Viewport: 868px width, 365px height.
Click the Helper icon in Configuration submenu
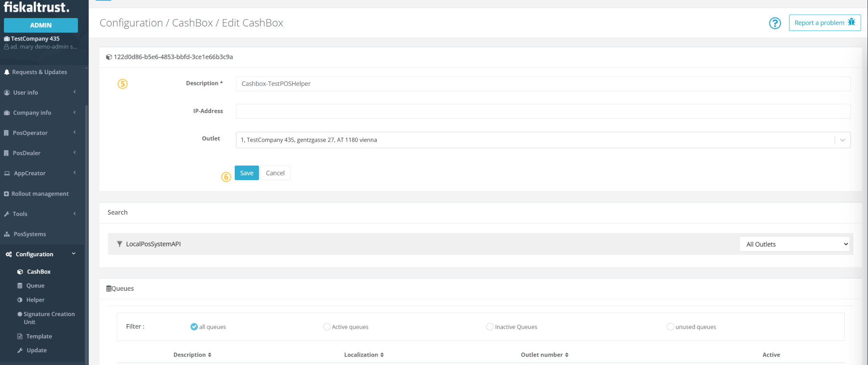coord(20,300)
